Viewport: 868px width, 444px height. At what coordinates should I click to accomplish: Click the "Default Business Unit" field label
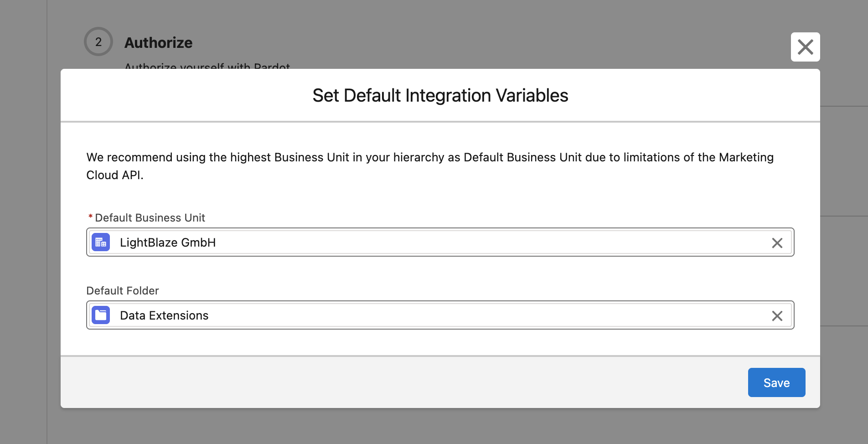tap(150, 218)
